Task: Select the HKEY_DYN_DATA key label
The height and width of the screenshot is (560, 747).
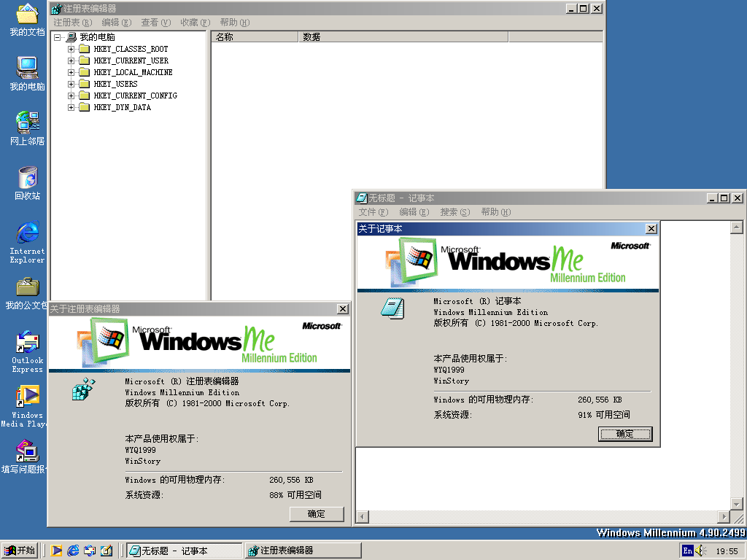Action: click(123, 107)
